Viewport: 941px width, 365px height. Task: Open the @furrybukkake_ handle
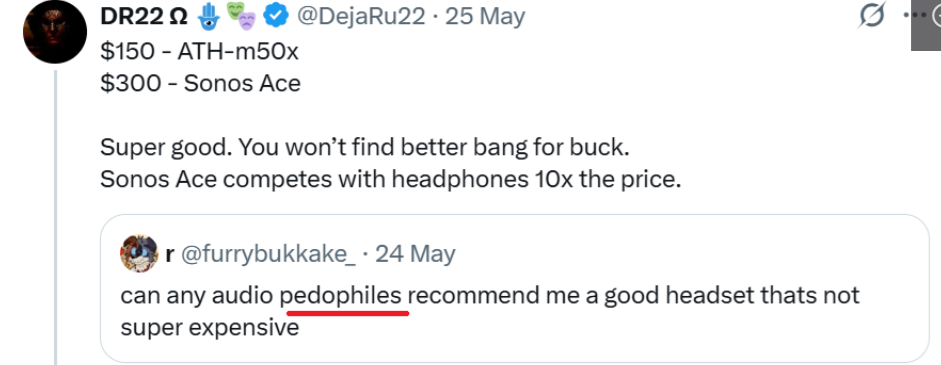point(268,255)
